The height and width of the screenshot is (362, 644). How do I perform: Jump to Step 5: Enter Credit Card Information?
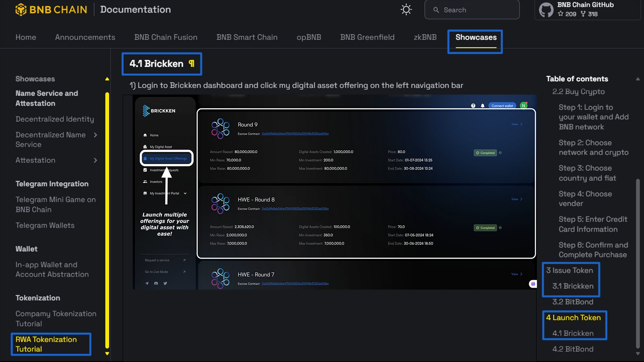click(x=593, y=224)
